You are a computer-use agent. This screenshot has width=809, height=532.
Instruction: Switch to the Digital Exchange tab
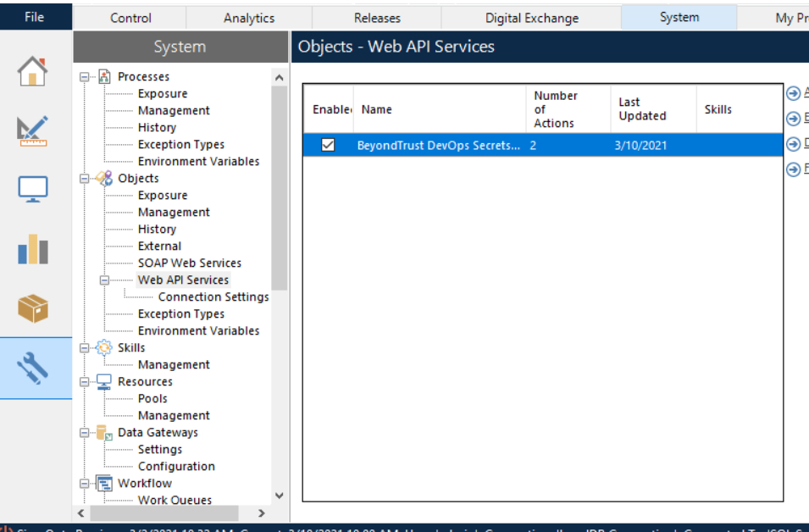click(531, 18)
